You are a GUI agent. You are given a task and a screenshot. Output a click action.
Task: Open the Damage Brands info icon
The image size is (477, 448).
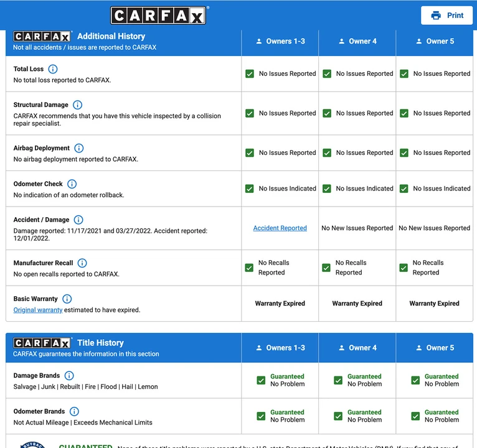tap(69, 376)
